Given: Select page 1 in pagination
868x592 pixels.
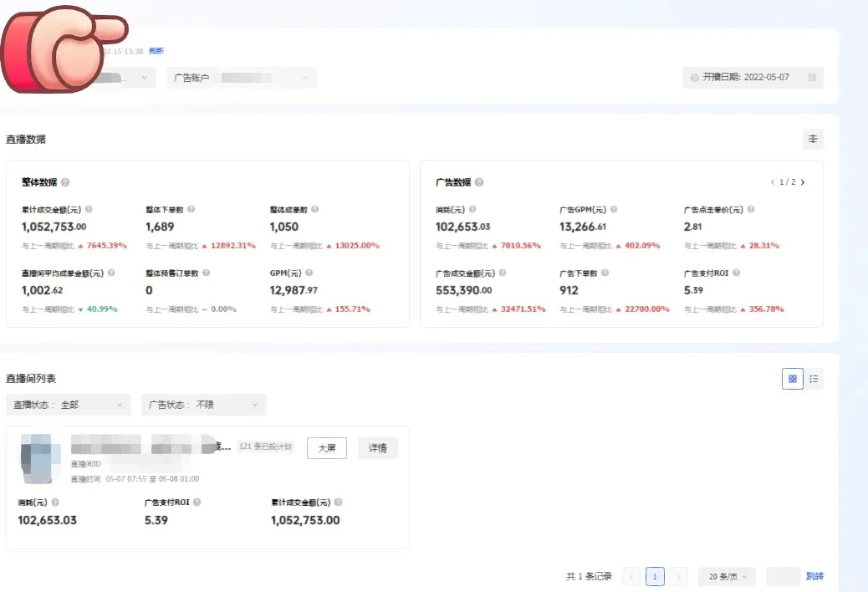Looking at the screenshot, I should tap(656, 576).
